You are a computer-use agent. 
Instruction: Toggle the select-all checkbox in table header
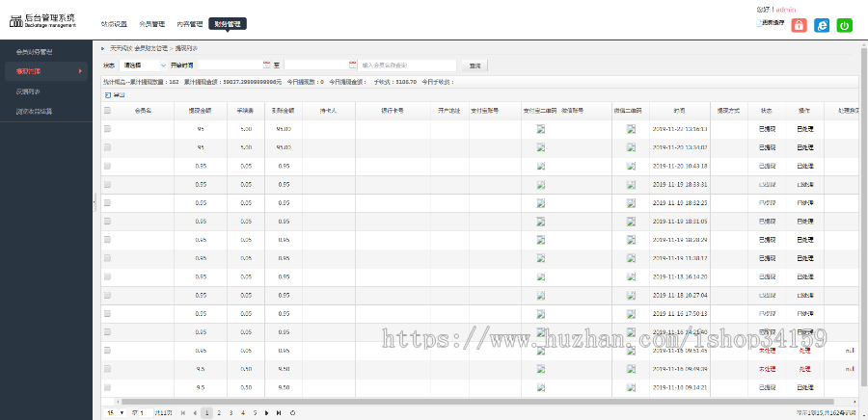pos(107,111)
